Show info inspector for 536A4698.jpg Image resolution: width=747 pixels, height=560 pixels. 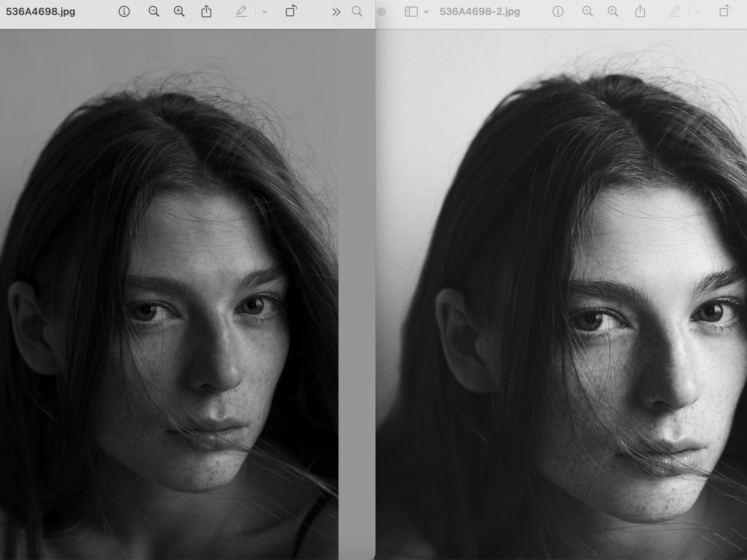coord(124,12)
